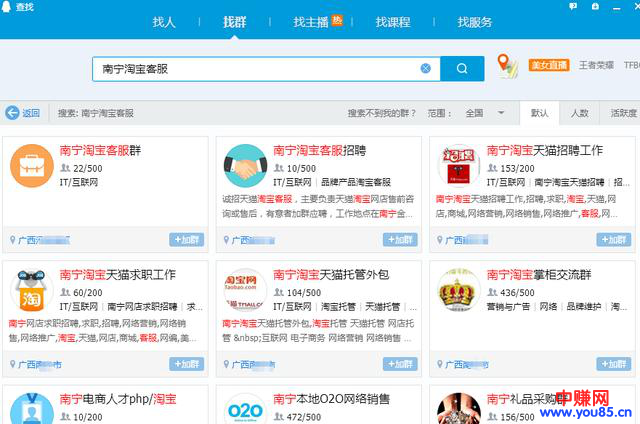Click the 淘 avatar of 南宁淘宝天猫求职工作
640x424 pixels.
click(x=33, y=291)
